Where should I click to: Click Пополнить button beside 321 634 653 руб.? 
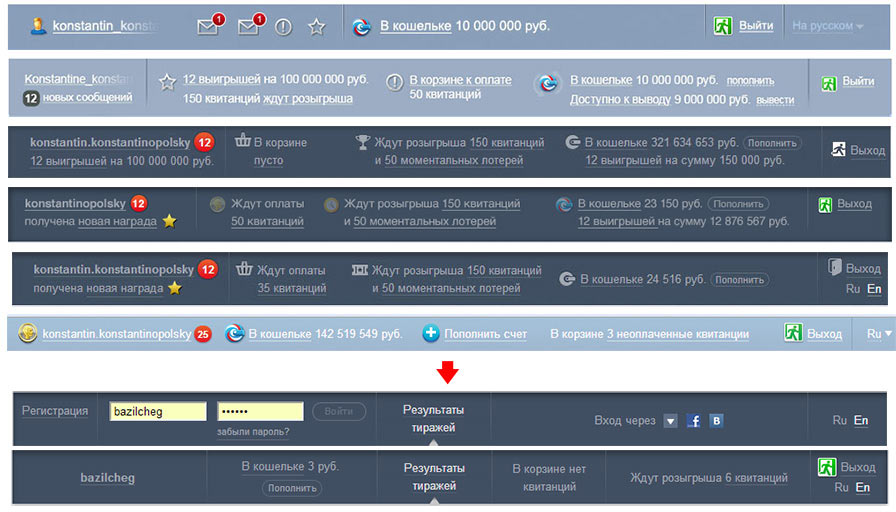coord(773,143)
